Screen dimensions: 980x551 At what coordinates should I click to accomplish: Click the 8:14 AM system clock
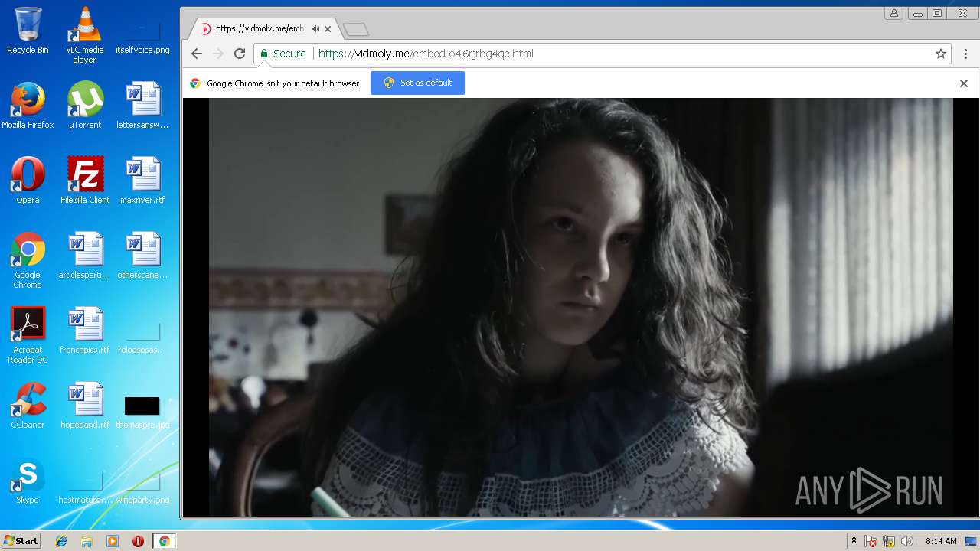[x=941, y=541]
